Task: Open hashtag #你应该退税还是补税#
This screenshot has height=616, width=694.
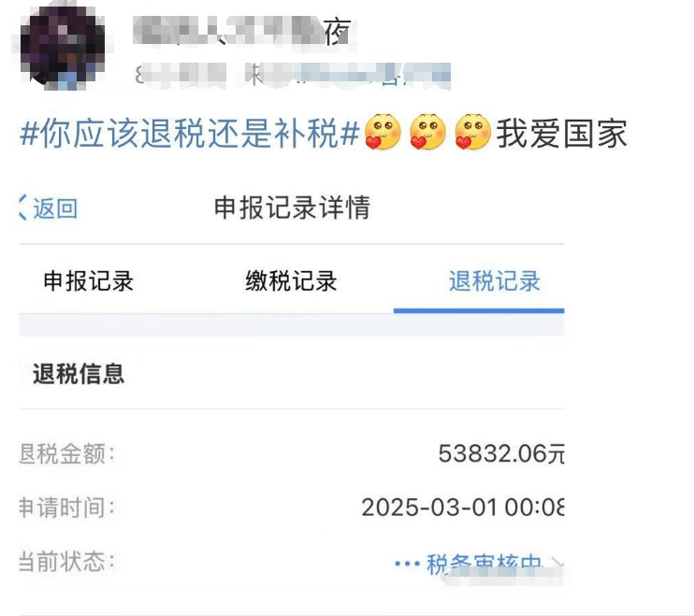Action: (x=190, y=134)
